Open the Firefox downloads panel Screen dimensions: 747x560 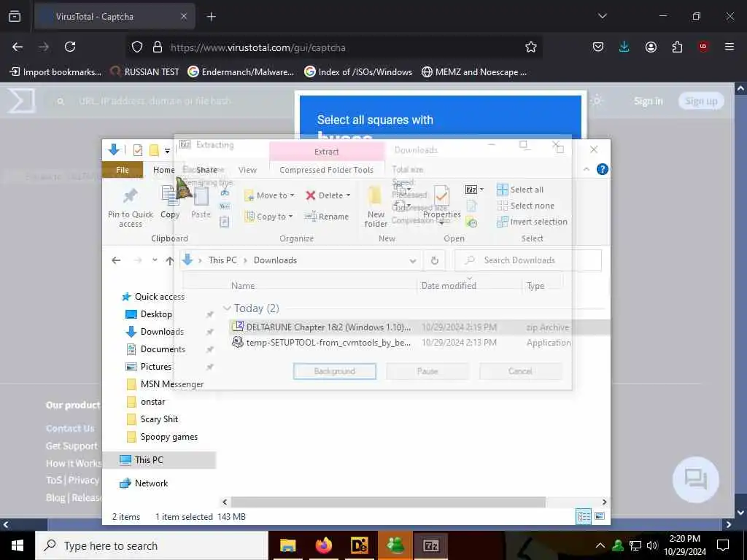624,47
